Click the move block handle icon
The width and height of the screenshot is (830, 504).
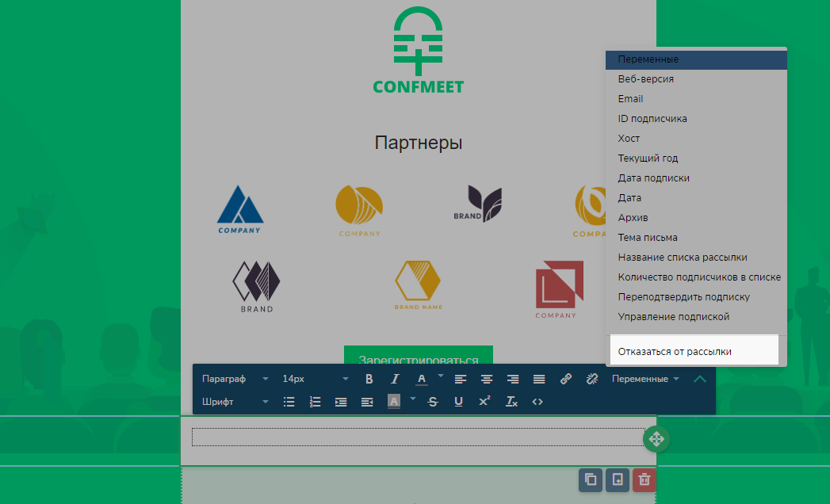point(656,439)
